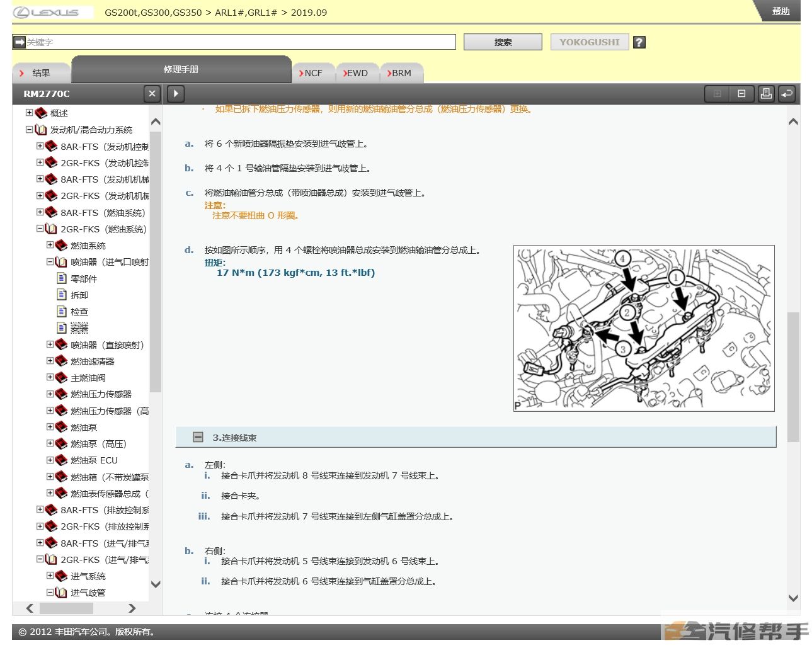Image resolution: width=812 pixels, height=648 pixels.
Task: Expand the 燃油泵 ECU tree node
Action: pyautogui.click(x=50, y=460)
